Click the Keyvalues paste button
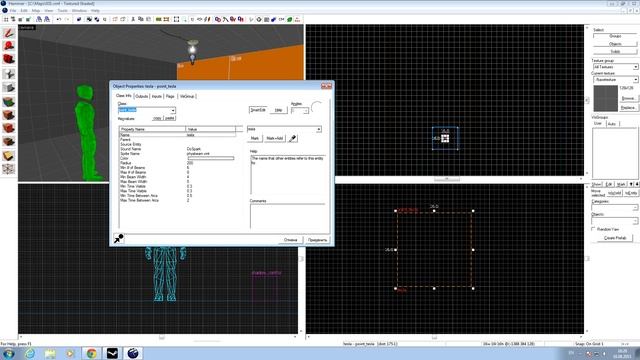Viewport: 640px width, 360px height. pos(169,118)
